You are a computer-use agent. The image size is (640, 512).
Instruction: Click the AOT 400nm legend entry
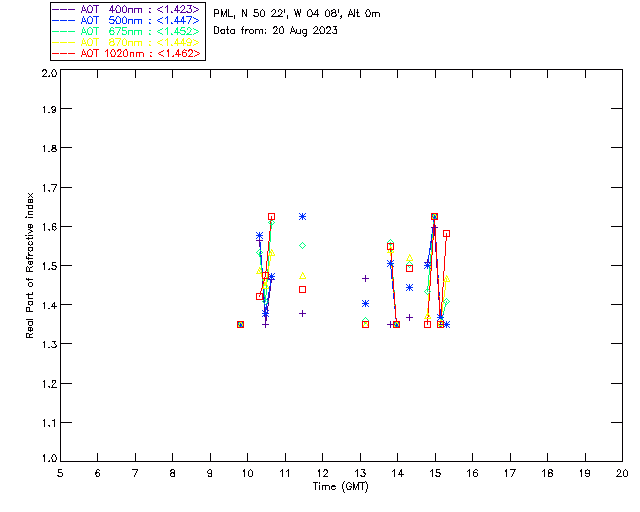(x=126, y=9)
